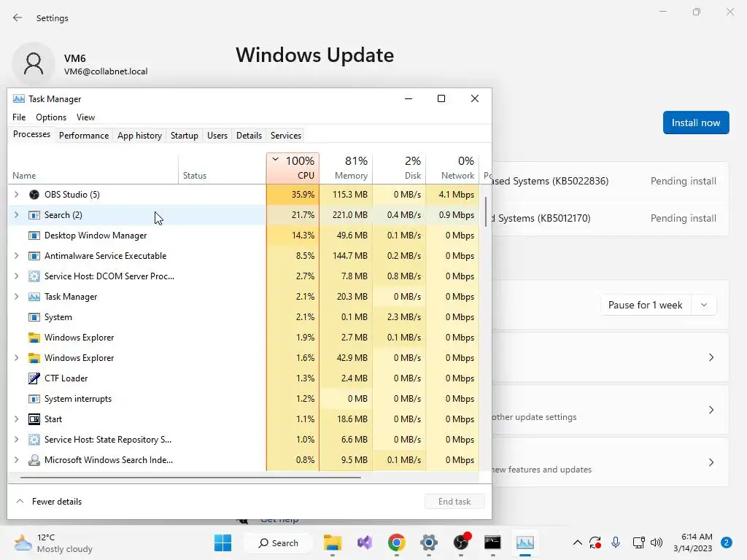The image size is (747, 560).
Task: Sort processes by the CPU column header
Action: (293, 168)
